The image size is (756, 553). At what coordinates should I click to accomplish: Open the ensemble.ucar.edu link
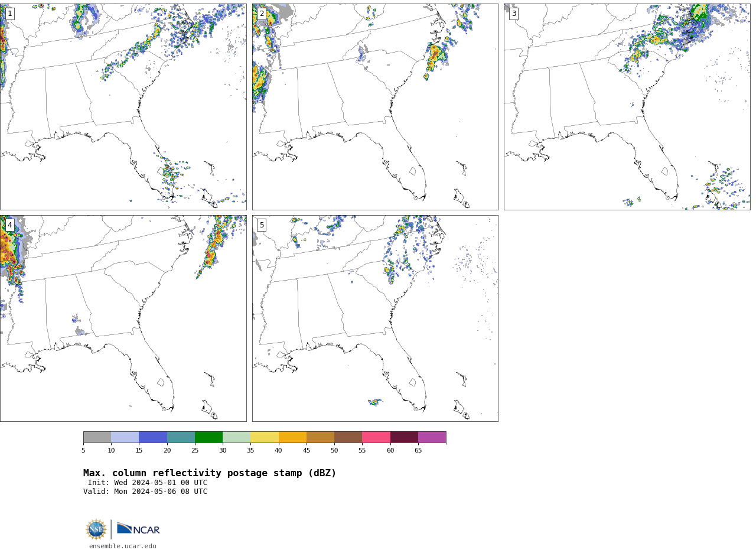(123, 546)
